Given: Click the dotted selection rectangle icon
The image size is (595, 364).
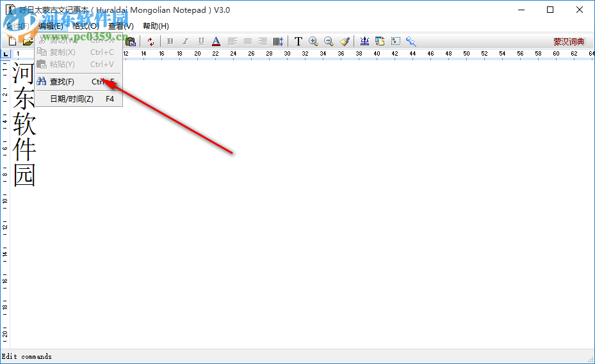Looking at the screenshot, I should click(x=396, y=42).
